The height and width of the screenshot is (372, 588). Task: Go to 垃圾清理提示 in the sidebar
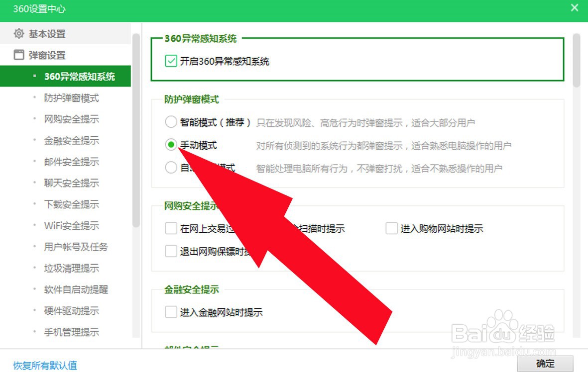click(71, 268)
